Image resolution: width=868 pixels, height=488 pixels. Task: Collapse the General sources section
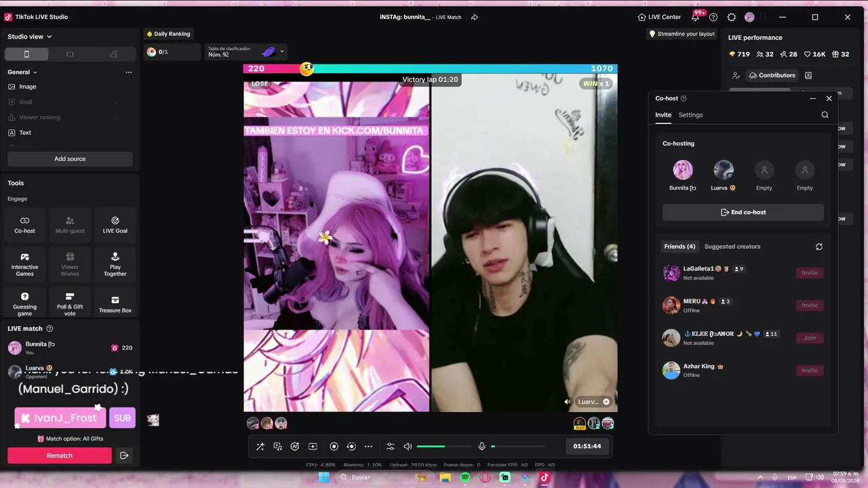click(22, 73)
